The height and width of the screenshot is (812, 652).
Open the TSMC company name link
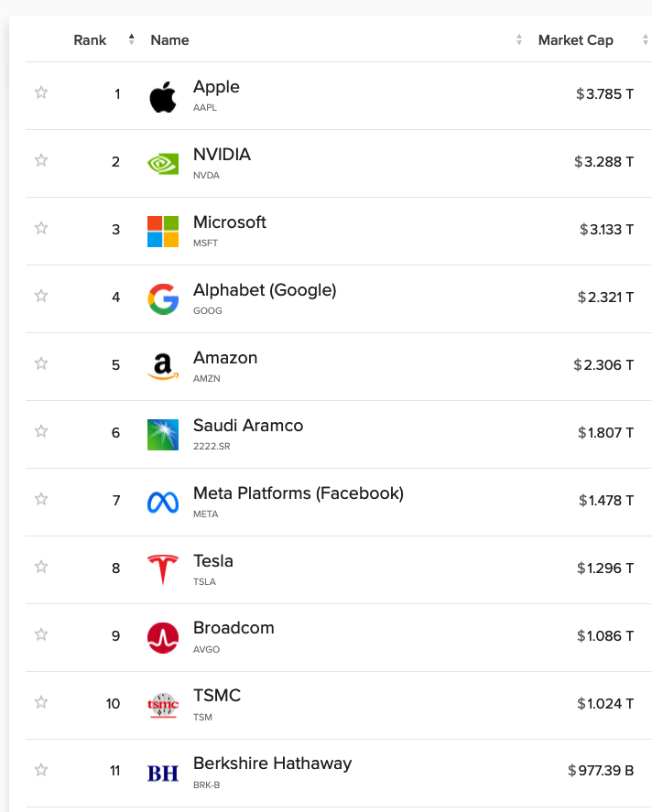(x=217, y=696)
